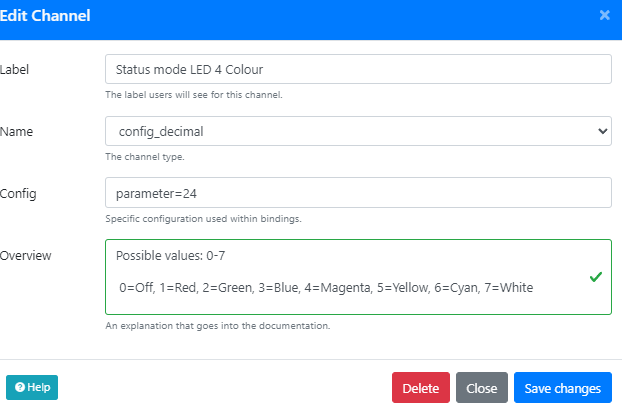This screenshot has height=406, width=622.
Task: Click the Edit Channel dialog title
Action: tap(46, 16)
